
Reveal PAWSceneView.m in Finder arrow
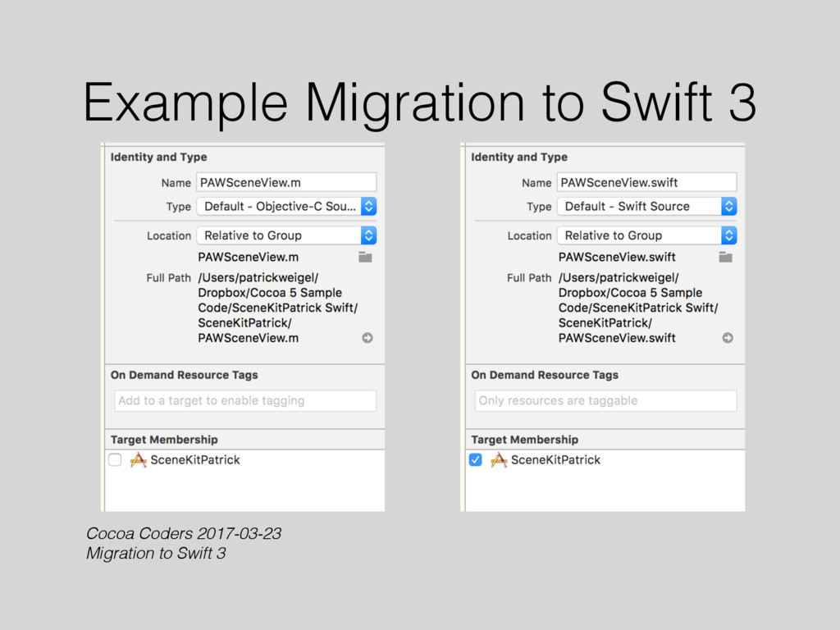[367, 338]
